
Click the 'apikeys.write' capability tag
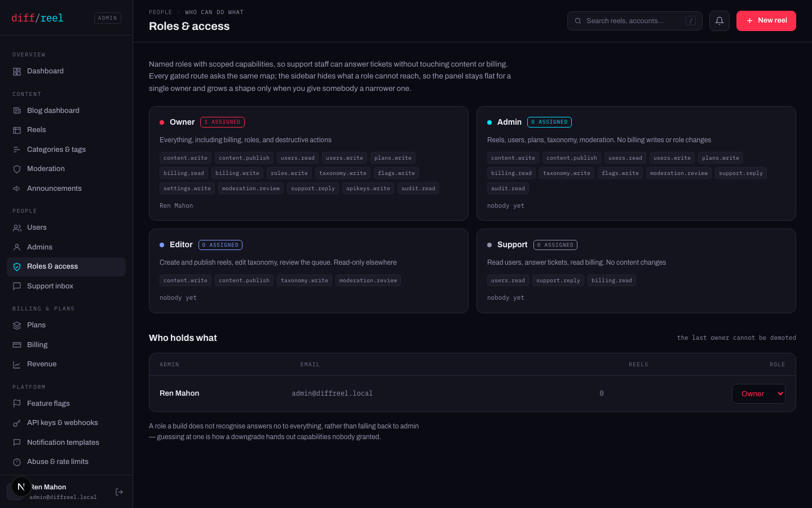click(368, 189)
